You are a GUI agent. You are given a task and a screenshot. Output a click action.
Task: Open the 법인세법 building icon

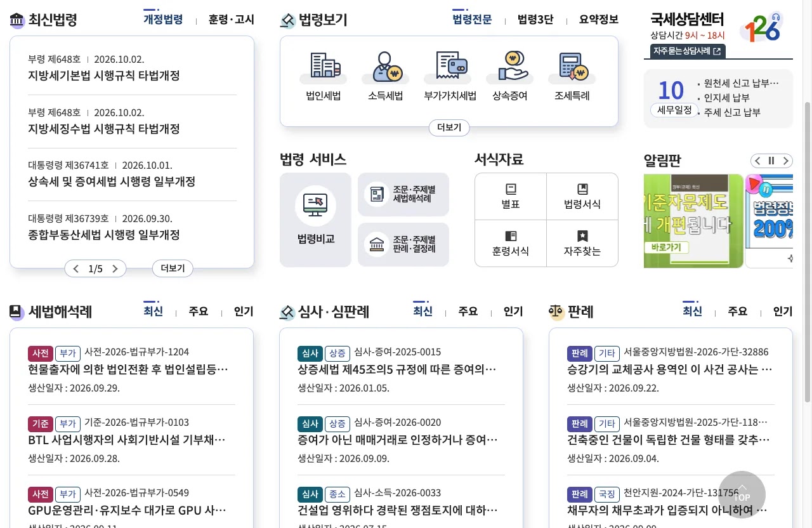(324, 67)
